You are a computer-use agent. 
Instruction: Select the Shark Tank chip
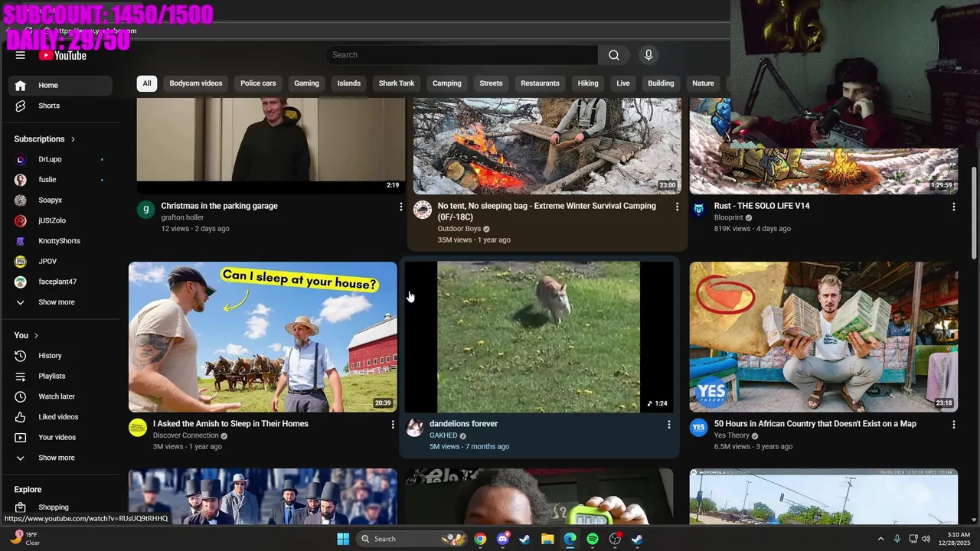(397, 83)
